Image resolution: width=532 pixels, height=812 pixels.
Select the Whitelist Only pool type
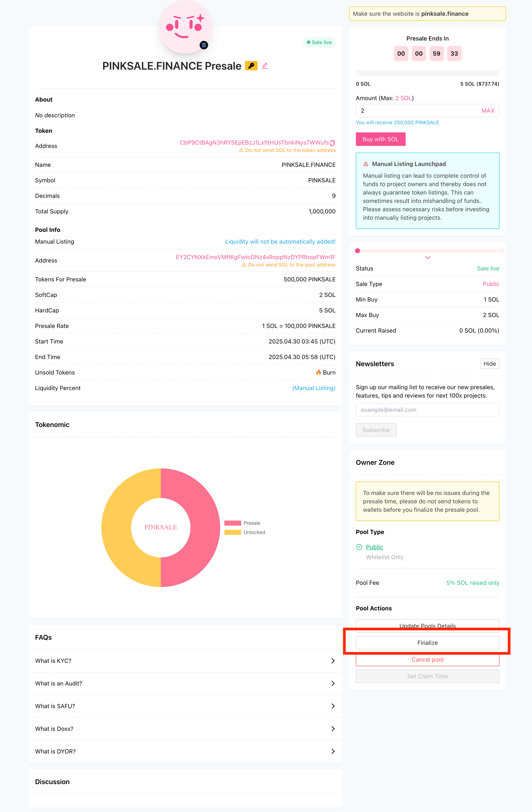pos(384,557)
